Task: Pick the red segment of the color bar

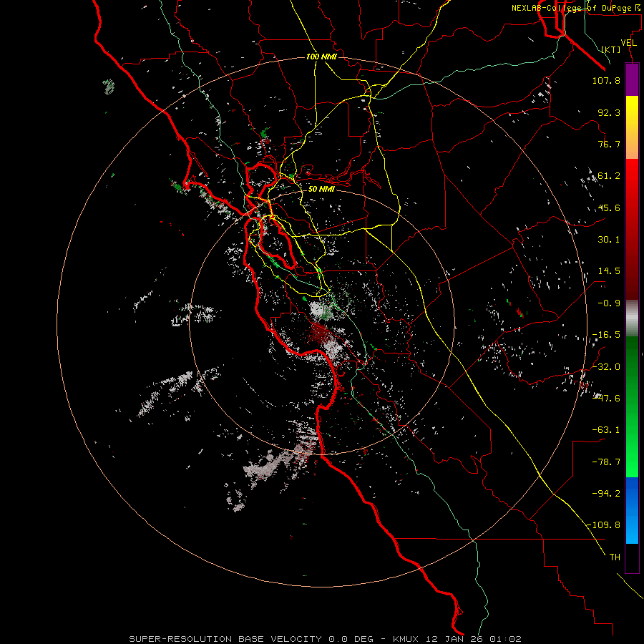Action: 632,229
